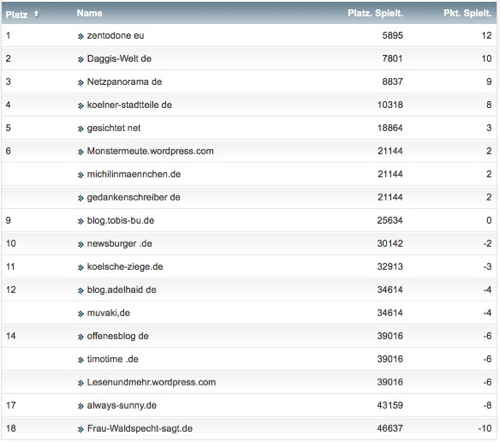Select points value 0 in blog.tobis-bu.de row
Screen dimensions: 500x442
point(489,220)
